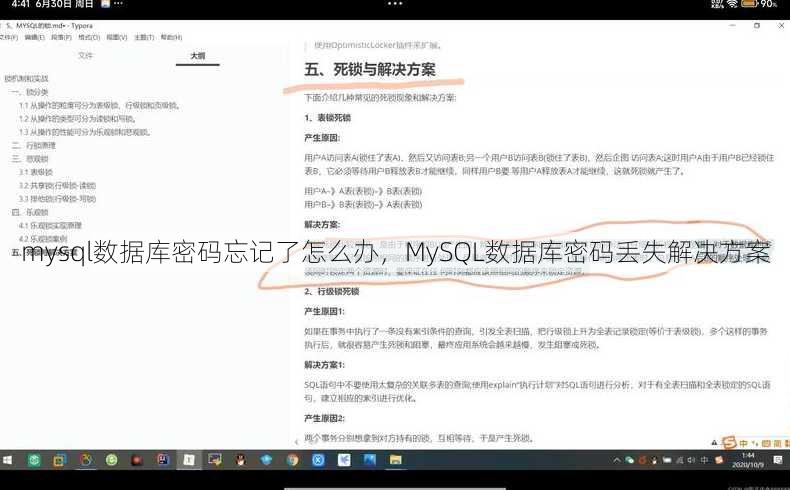Jump to outline item 二. 行锁原理
The height and width of the screenshot is (490, 790).
pos(34,146)
